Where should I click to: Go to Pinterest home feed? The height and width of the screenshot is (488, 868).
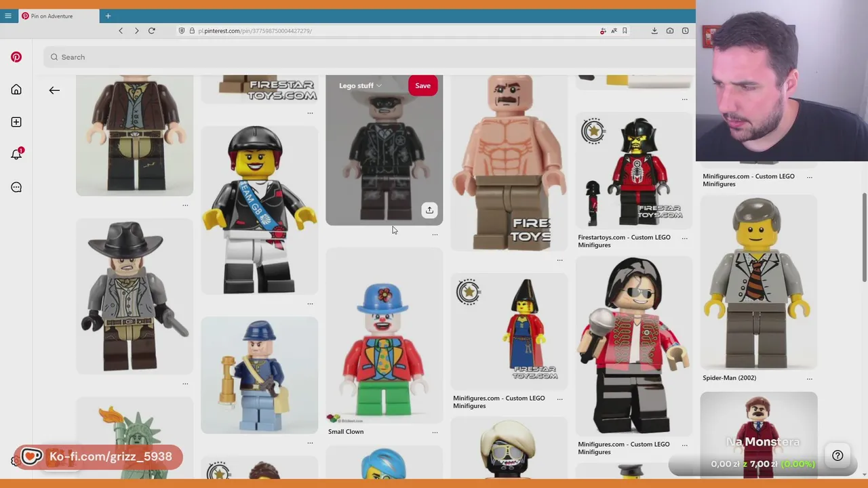16,89
